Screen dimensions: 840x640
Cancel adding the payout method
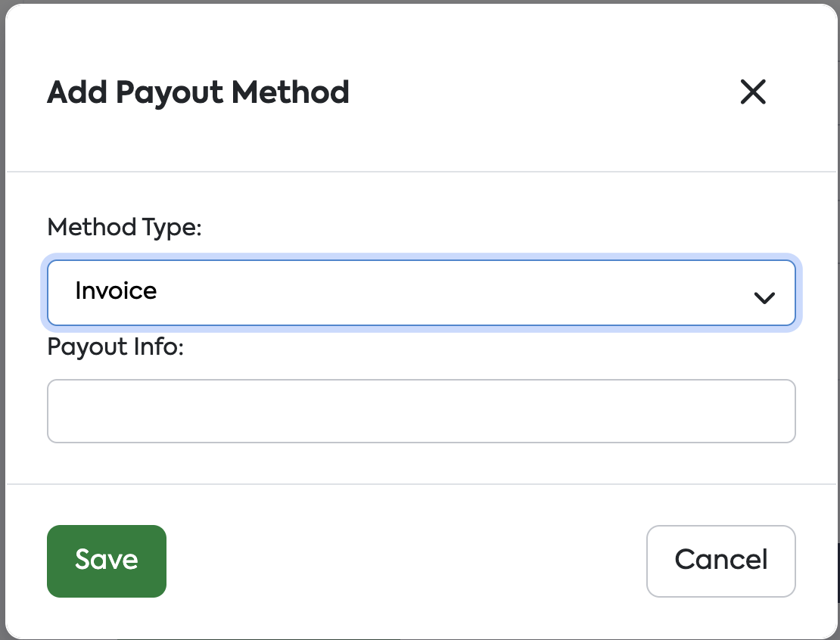[x=720, y=561]
